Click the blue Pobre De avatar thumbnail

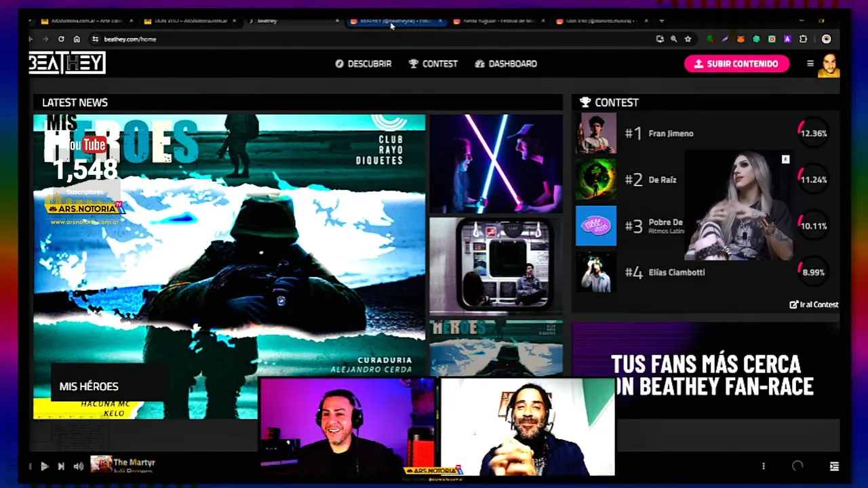(596, 226)
